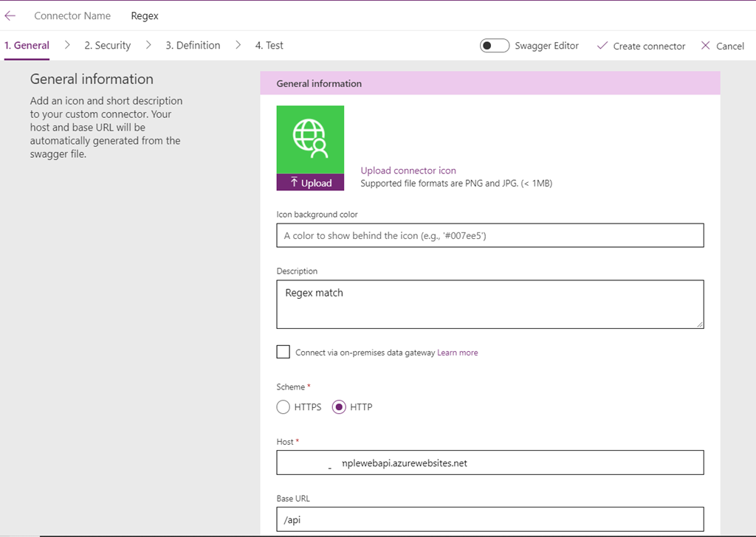This screenshot has height=537, width=756.
Task: Click the back arrow icon
Action: [x=10, y=16]
